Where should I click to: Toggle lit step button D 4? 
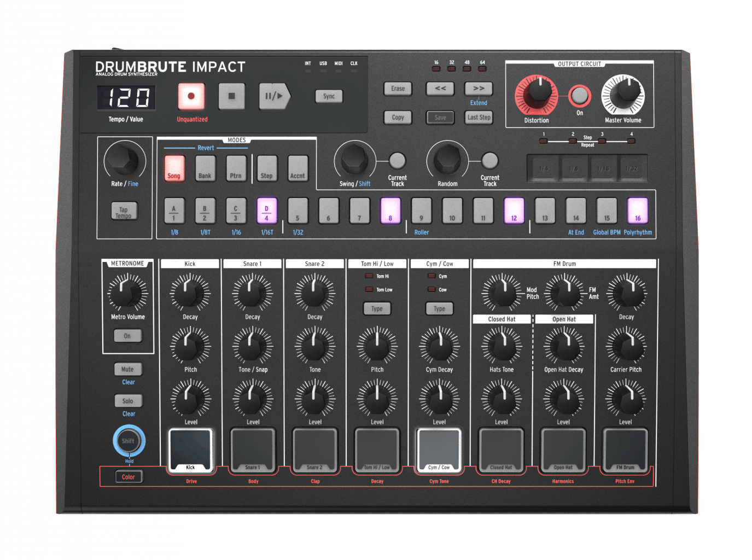point(267,211)
